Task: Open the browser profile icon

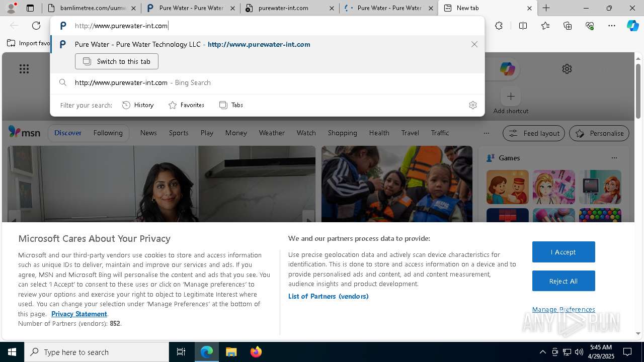Action: 11,8
